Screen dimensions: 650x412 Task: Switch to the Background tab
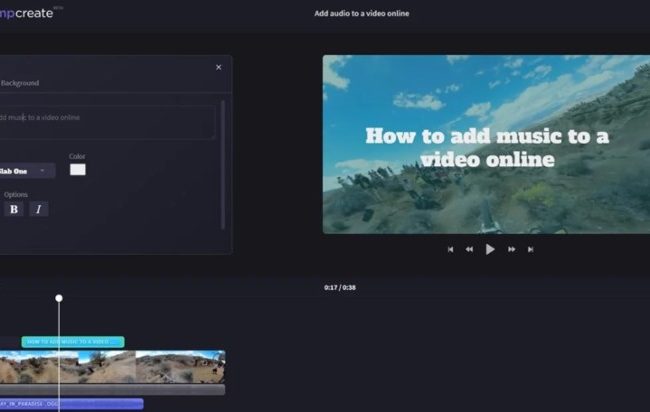tap(19, 83)
